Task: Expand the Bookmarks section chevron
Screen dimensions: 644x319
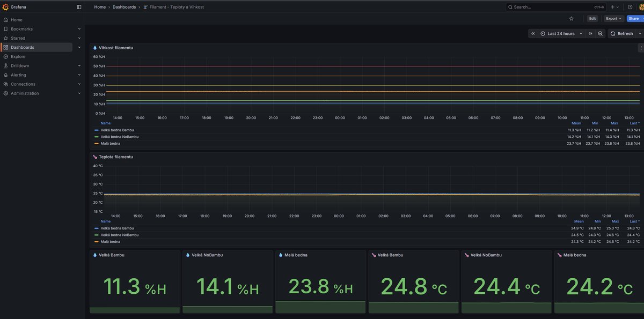Action: [x=79, y=29]
